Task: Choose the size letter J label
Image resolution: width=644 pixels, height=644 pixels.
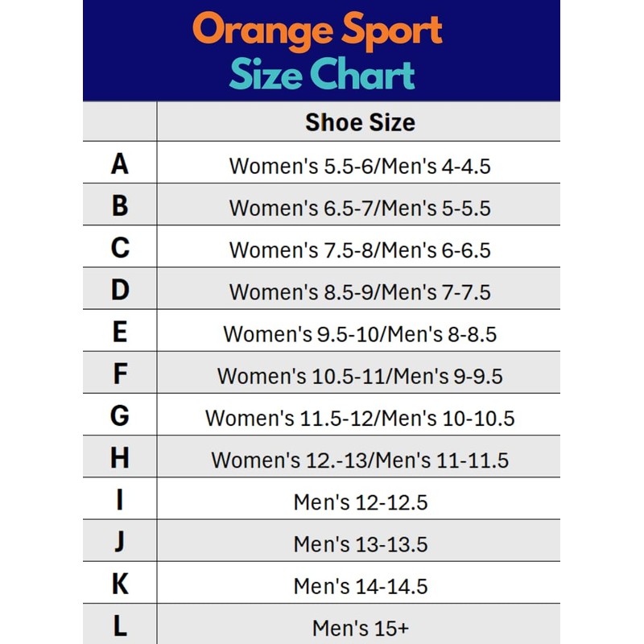Action: click(x=120, y=542)
